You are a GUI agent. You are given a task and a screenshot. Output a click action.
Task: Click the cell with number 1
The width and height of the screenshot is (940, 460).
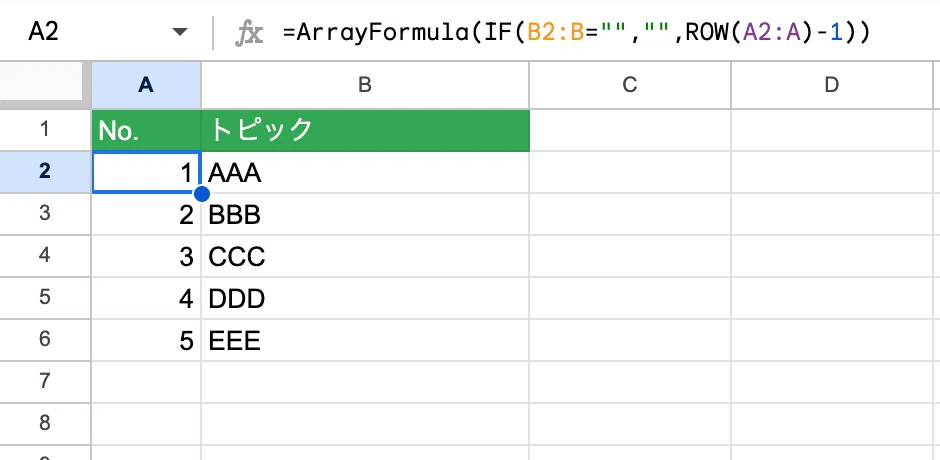(x=146, y=172)
